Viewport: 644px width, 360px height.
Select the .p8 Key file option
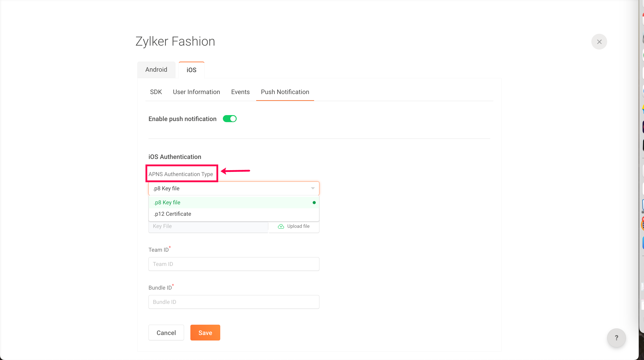167,202
